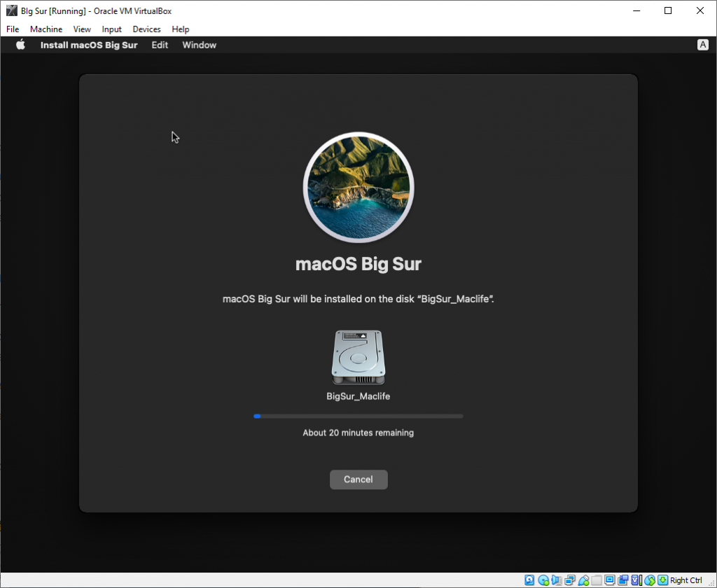Click the keyboard status icon
717x588 pixels.
(x=662, y=580)
